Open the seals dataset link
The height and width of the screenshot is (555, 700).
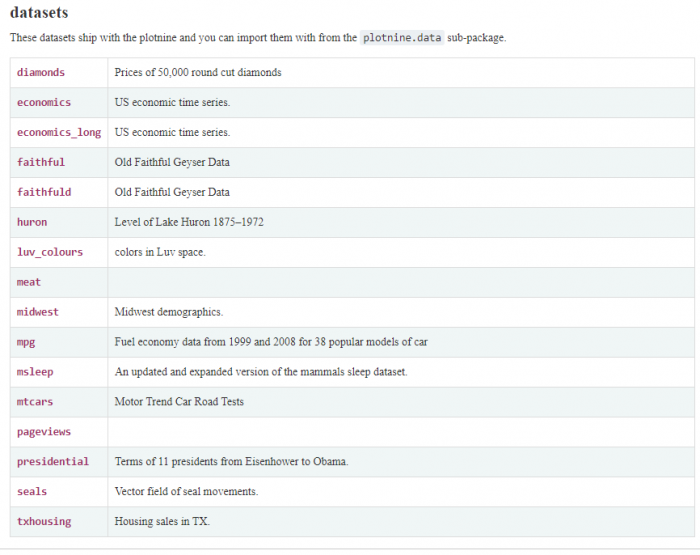(x=32, y=492)
